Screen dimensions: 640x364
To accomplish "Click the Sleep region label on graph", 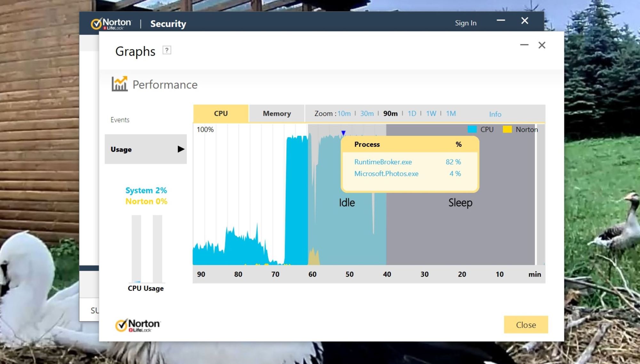I will [x=460, y=203].
